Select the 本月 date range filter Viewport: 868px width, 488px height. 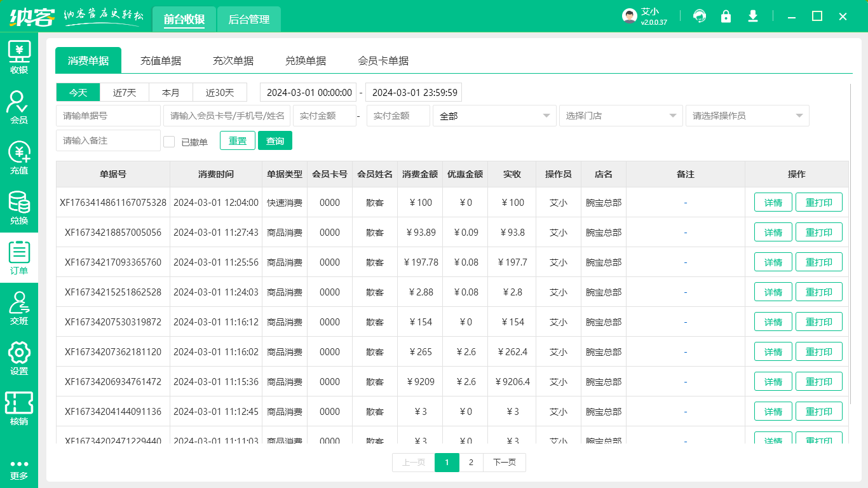(170, 92)
